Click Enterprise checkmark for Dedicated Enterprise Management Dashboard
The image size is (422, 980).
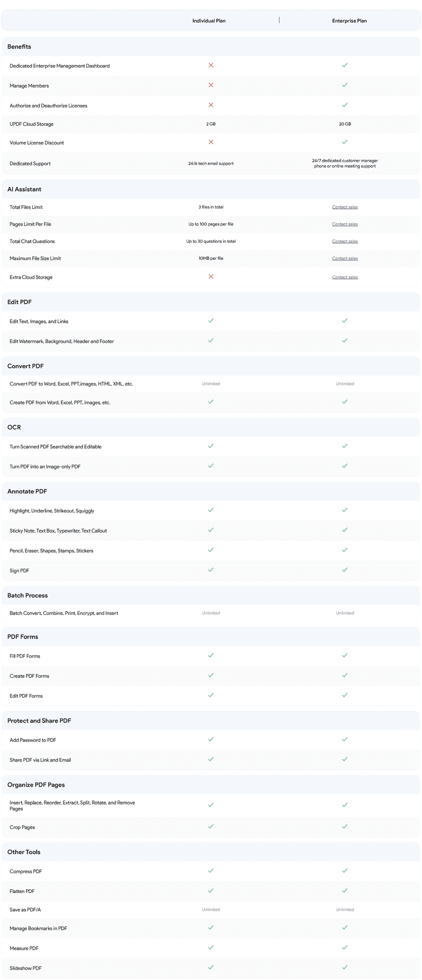pyautogui.click(x=345, y=65)
